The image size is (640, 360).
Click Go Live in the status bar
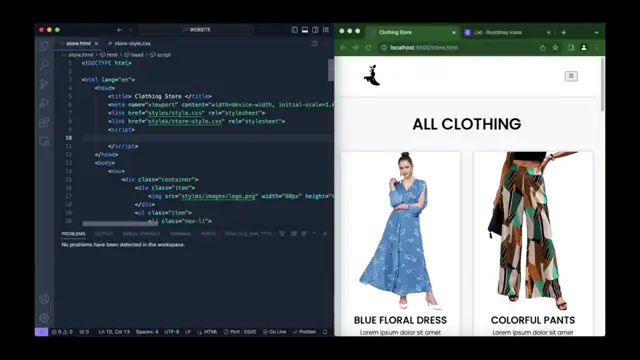click(274, 332)
